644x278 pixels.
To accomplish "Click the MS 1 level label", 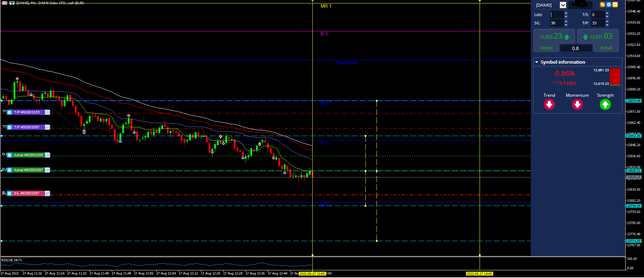I will point(326,103).
